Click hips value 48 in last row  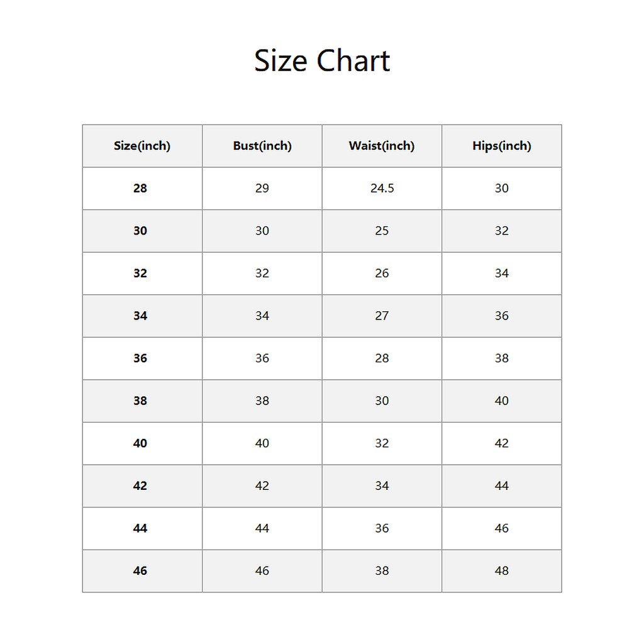[x=502, y=571]
